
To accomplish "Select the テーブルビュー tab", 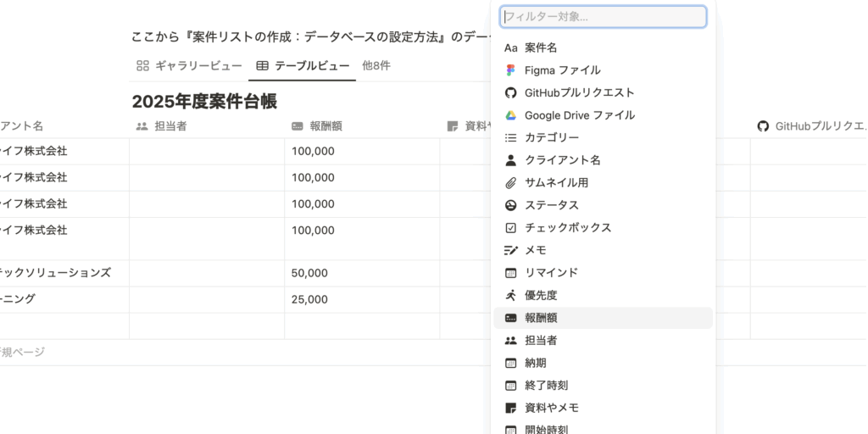I will 302,65.
